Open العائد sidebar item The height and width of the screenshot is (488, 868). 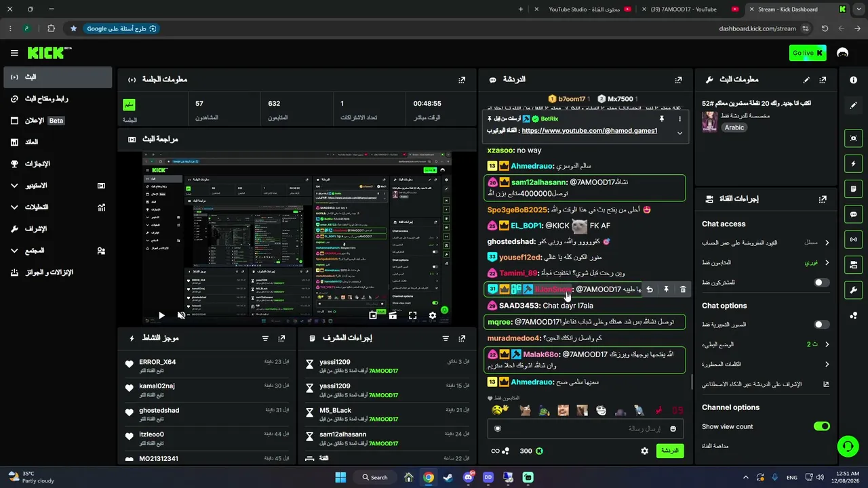coord(58,142)
